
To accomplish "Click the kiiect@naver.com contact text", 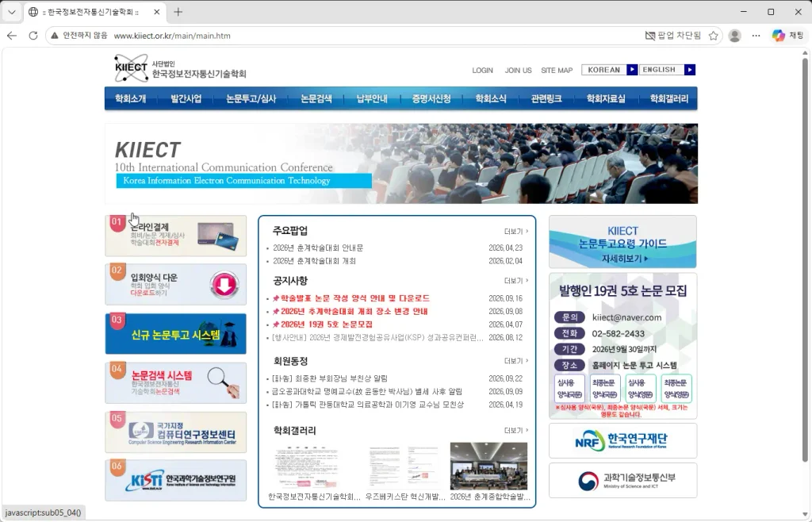I will click(x=626, y=317).
